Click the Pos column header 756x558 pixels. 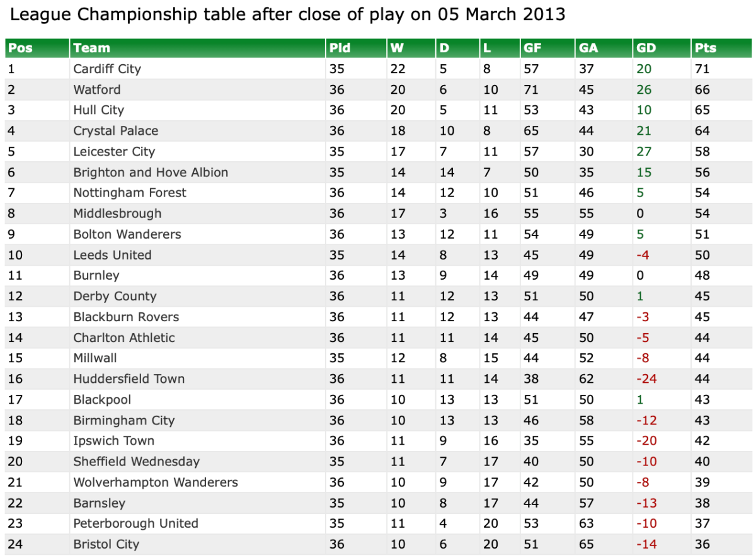point(21,48)
